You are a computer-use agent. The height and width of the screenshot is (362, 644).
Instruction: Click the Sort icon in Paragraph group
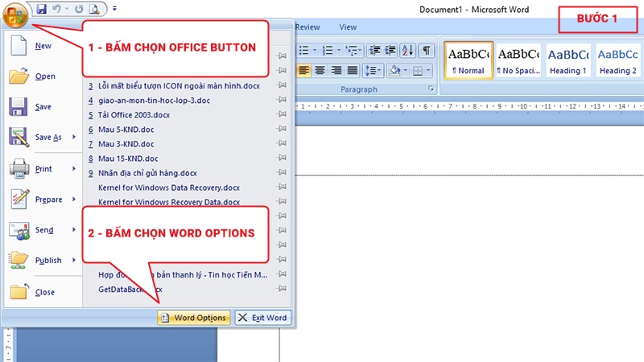coord(407,51)
